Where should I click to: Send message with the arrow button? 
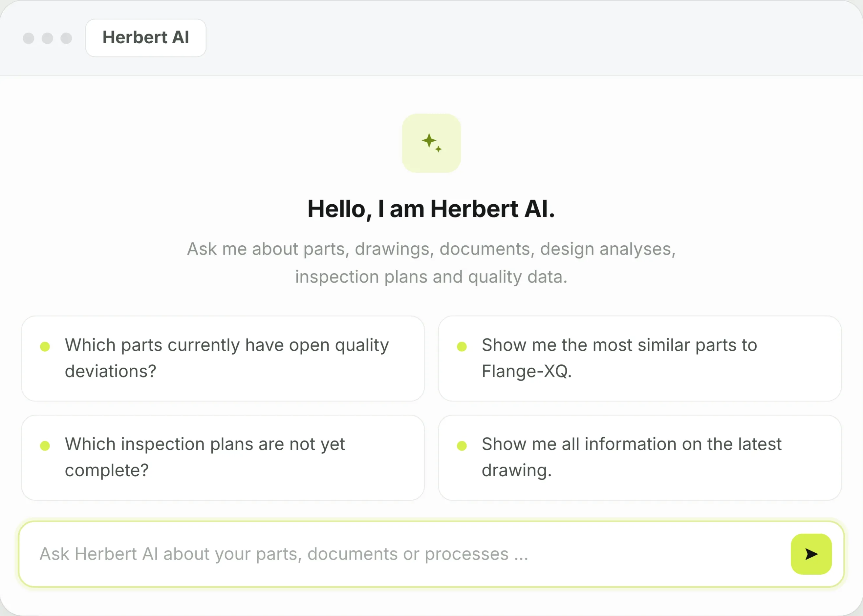pos(811,554)
